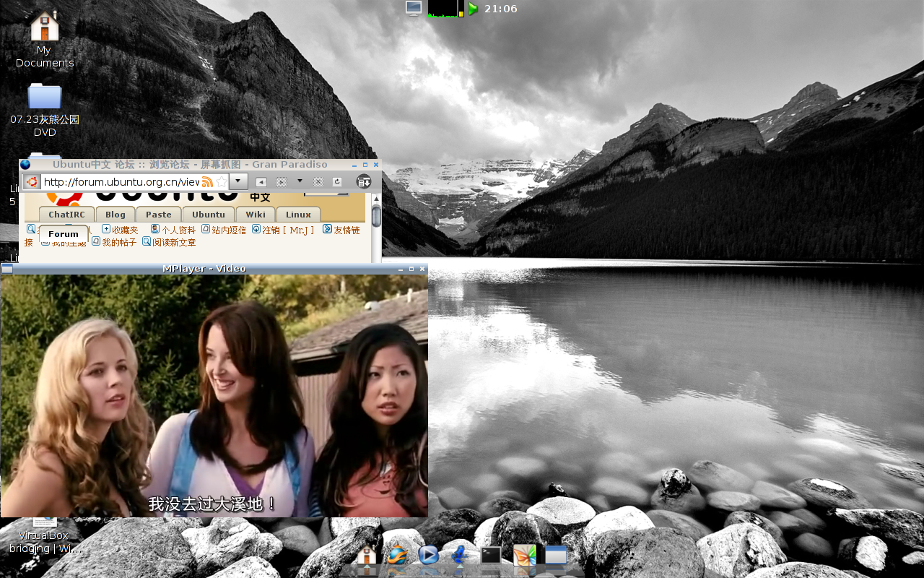This screenshot has width=924, height=578.
Task: Click the RSS feed icon in address bar
Action: click(x=207, y=181)
